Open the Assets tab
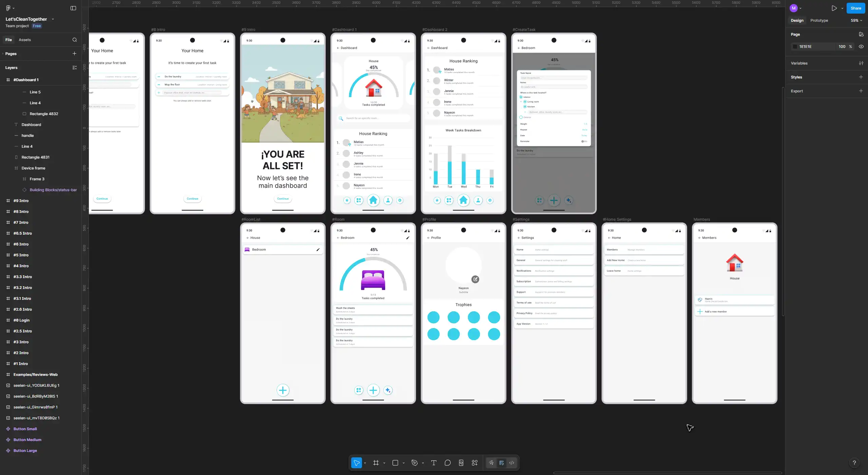This screenshot has height=475, width=868. (x=24, y=40)
